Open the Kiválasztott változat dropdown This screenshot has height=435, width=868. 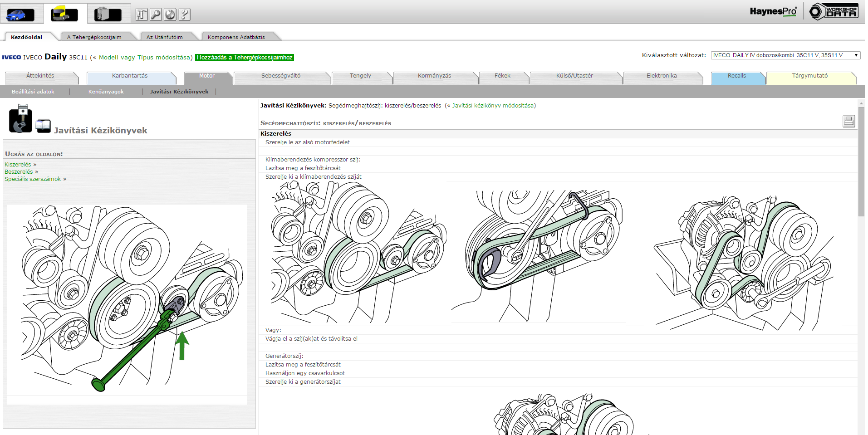(785, 55)
